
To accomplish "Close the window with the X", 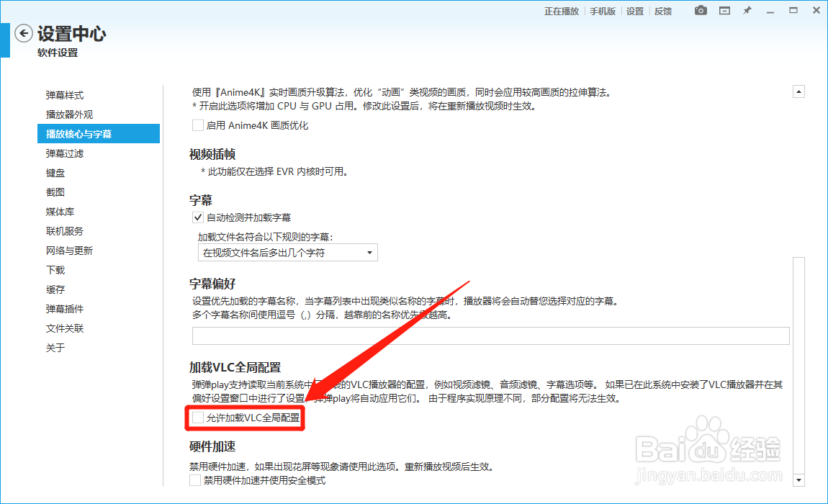I will tap(816, 10).
